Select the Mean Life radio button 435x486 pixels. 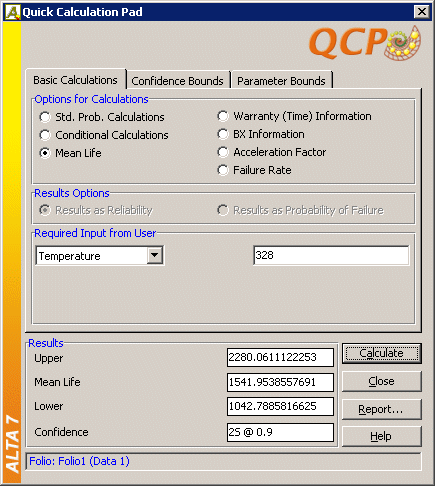[x=45, y=153]
